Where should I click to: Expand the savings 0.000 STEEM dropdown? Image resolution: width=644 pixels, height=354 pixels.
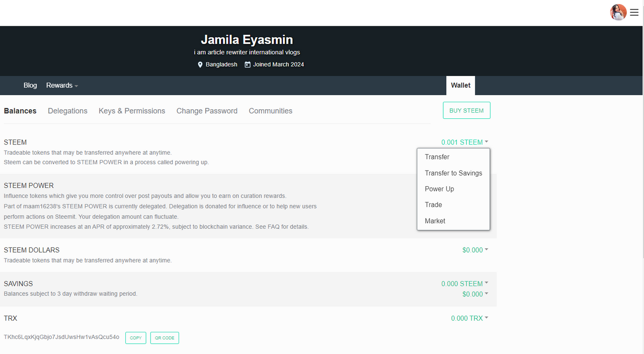pos(465,284)
